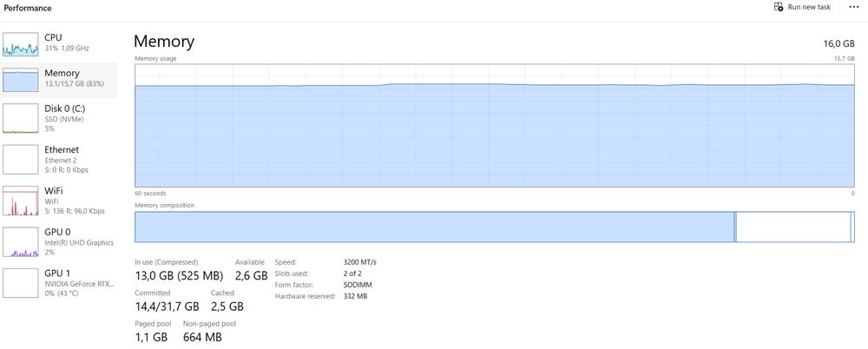The image size is (868, 349).
Task: Click the 2,6 GB available value
Action: (252, 275)
